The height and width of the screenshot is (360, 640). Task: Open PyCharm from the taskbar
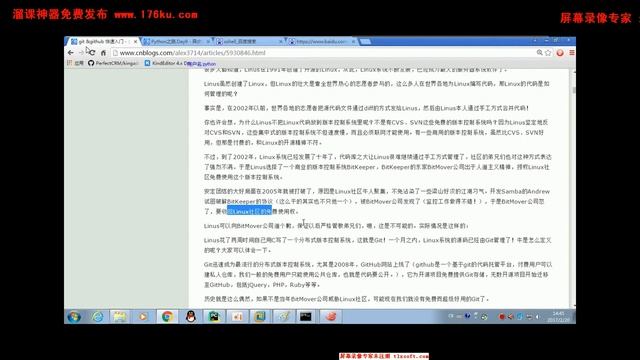point(214,316)
